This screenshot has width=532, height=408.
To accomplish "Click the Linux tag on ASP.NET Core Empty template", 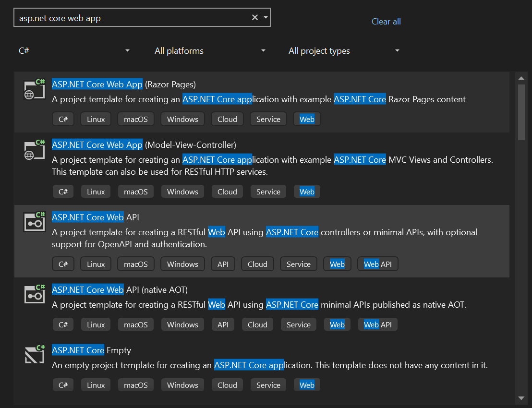I will (x=96, y=385).
